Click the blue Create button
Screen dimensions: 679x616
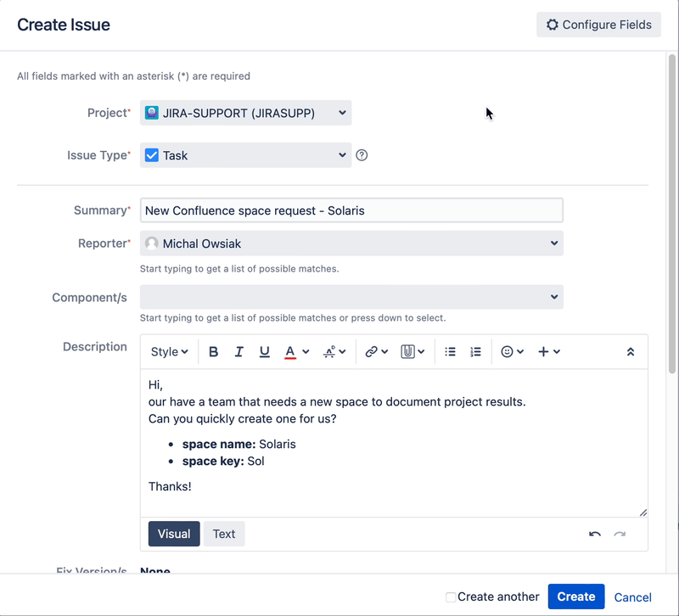[576, 596]
